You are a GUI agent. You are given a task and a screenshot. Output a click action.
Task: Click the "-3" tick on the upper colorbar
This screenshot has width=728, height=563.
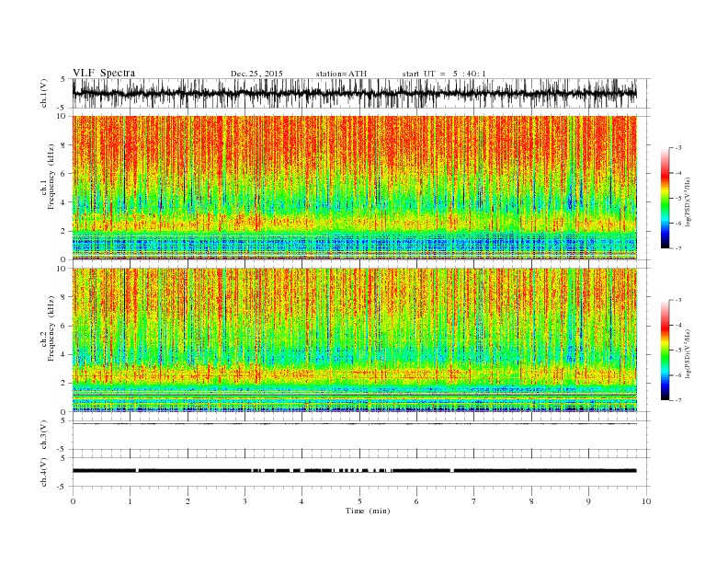(677, 148)
